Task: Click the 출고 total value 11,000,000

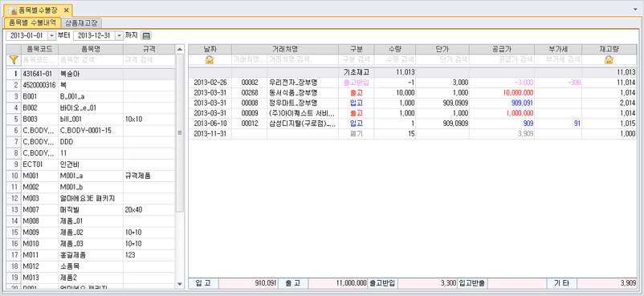Action: 337,283
